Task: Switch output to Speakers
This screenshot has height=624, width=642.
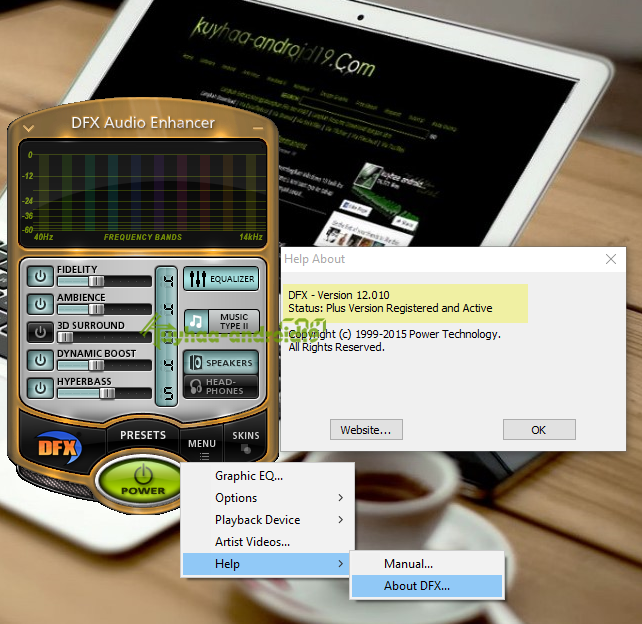Action: [221, 363]
